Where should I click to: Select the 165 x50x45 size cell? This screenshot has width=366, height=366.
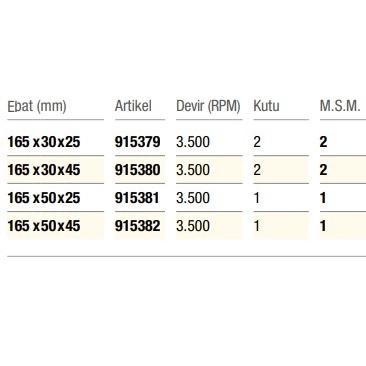44,226
